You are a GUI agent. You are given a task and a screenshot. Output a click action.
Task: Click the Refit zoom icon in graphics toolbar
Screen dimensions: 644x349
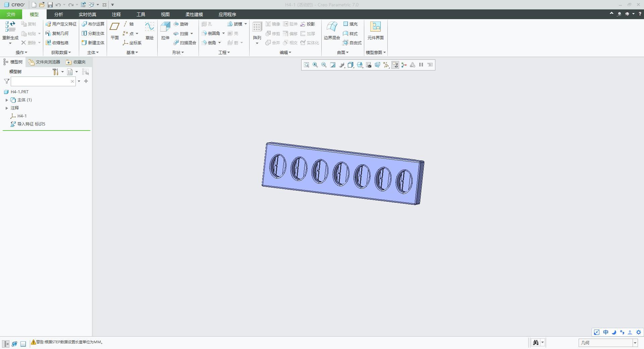click(306, 65)
